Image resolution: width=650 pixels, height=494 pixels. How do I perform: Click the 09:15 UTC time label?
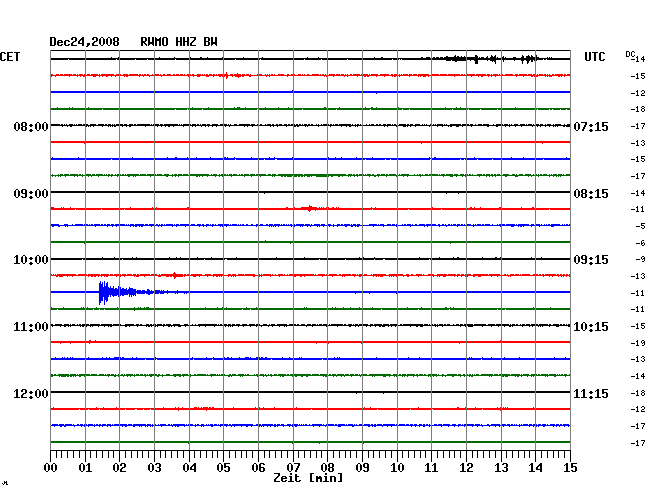click(591, 260)
